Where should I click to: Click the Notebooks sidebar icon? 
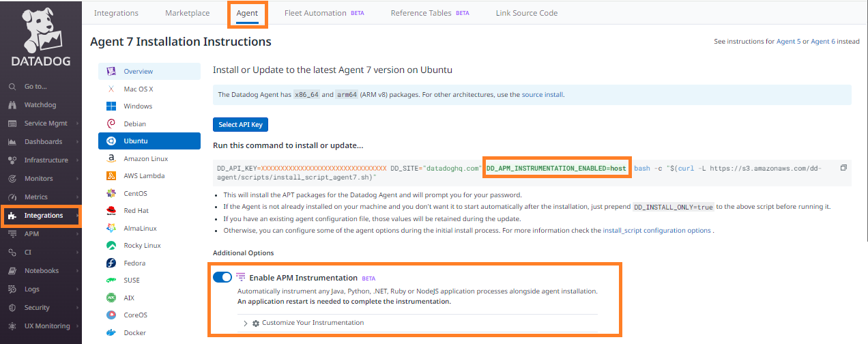coord(12,271)
